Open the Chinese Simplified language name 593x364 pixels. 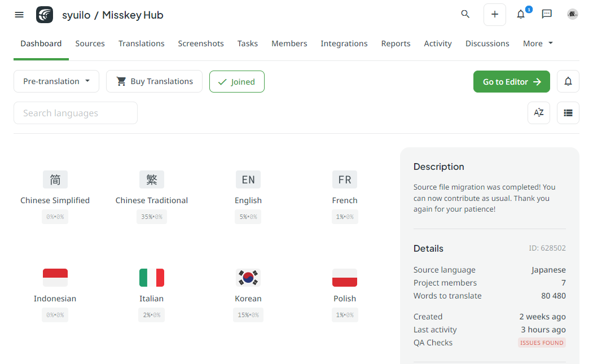tap(55, 200)
